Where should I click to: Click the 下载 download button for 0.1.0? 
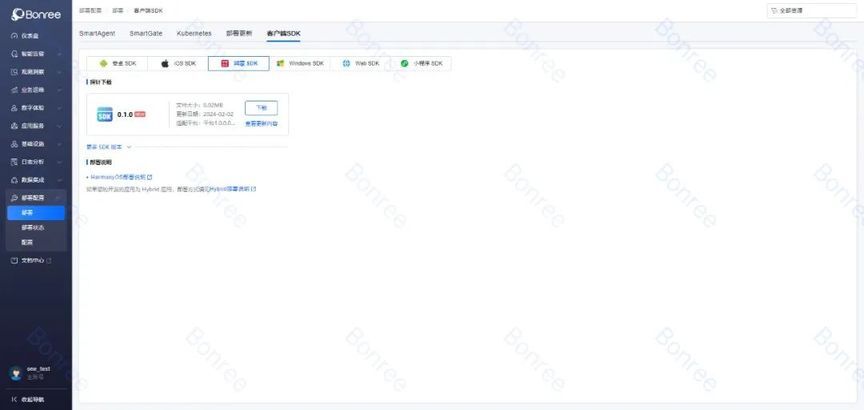(x=261, y=107)
